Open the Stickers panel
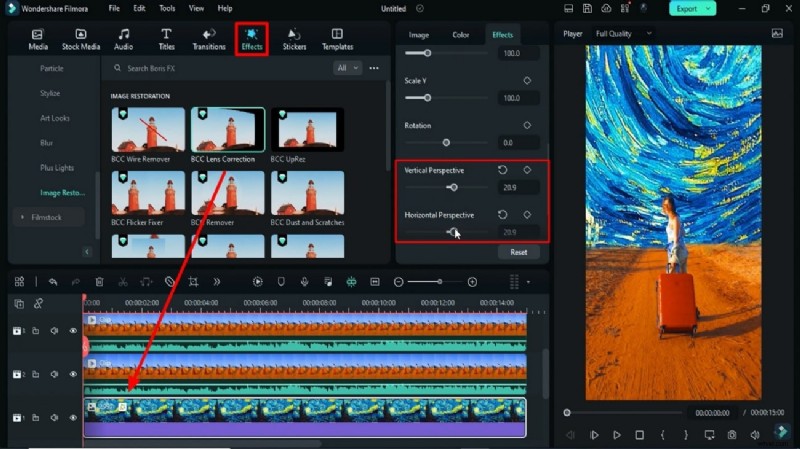Screen dimensions: 800x449 (x=294, y=38)
